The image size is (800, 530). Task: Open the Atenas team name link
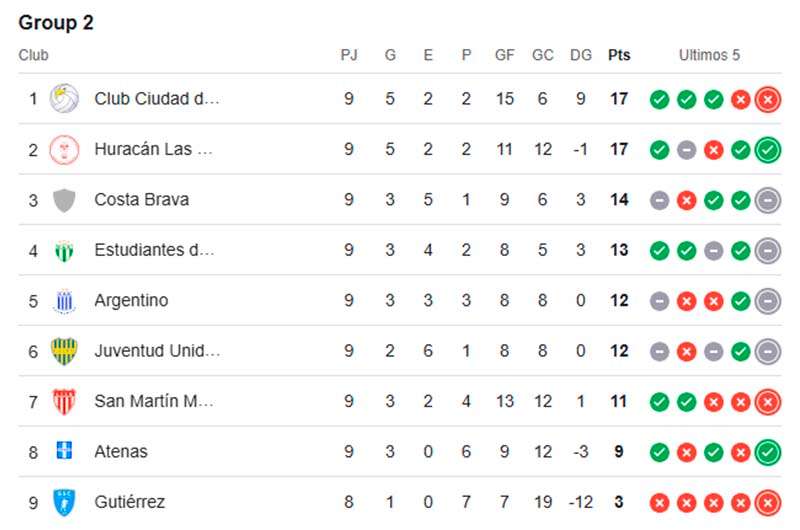[121, 451]
